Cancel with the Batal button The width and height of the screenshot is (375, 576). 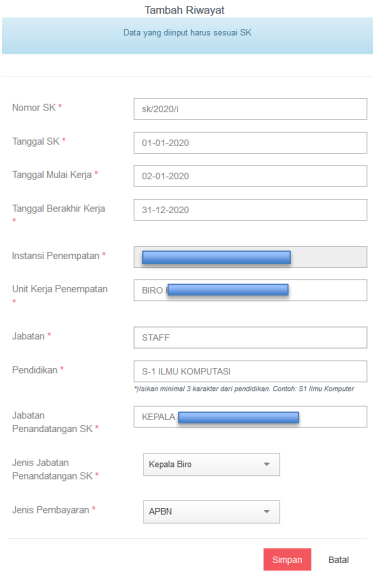339,559
